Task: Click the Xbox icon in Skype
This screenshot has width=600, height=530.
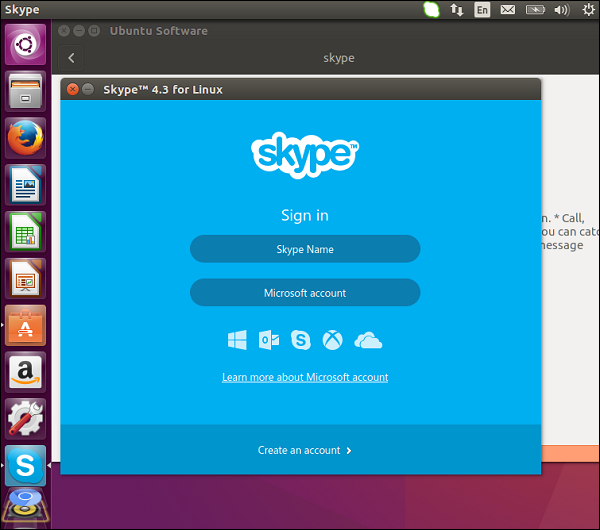Action: point(333,340)
